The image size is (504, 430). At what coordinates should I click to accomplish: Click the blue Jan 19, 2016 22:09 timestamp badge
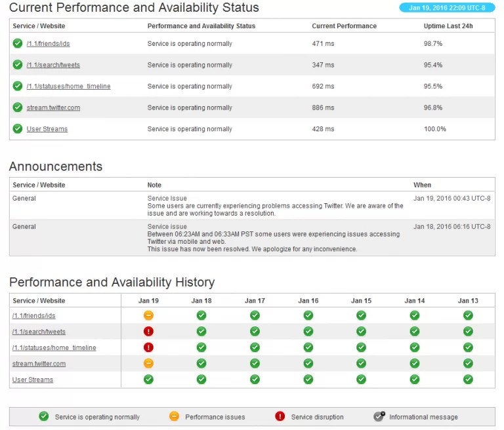pos(447,8)
